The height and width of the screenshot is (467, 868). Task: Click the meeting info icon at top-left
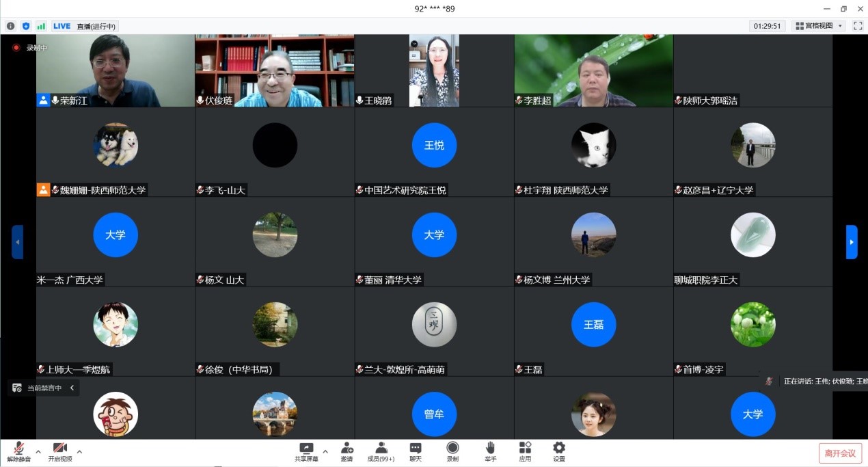click(x=10, y=26)
